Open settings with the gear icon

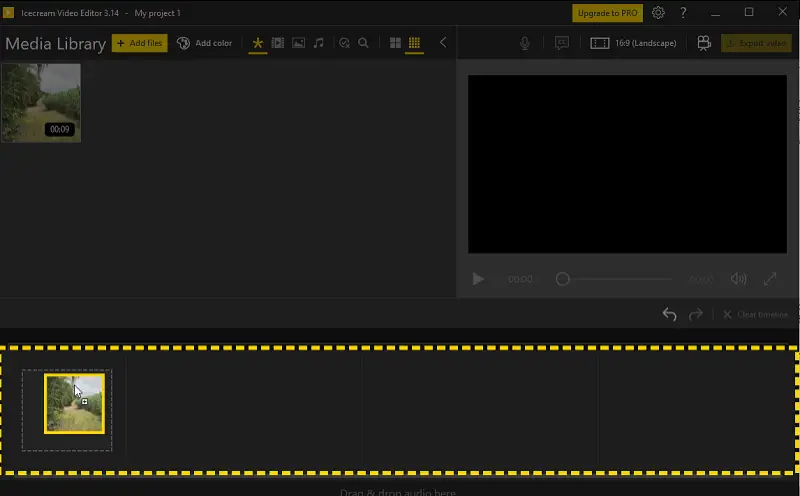tap(658, 13)
